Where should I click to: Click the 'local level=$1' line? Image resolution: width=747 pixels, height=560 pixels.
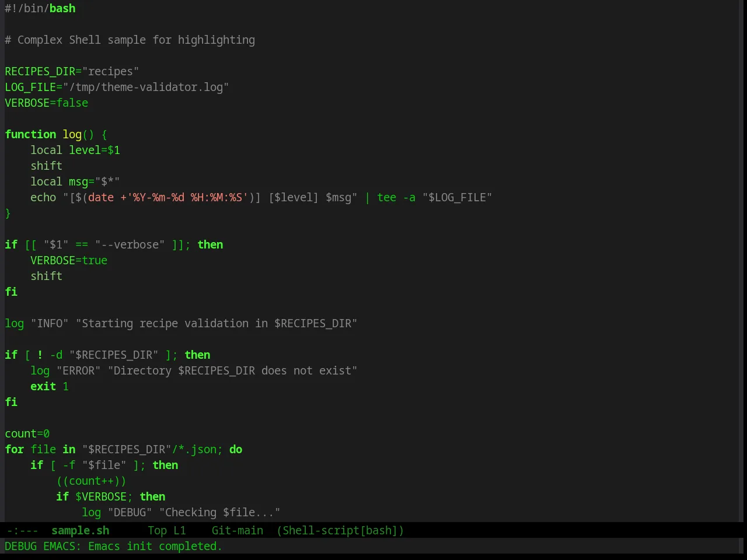coord(75,150)
